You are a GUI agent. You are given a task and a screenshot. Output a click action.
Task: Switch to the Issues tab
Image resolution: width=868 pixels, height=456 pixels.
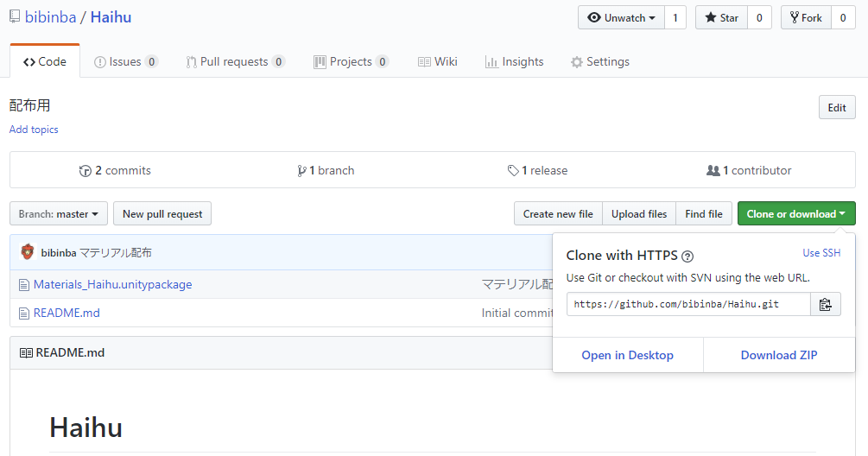(x=125, y=61)
